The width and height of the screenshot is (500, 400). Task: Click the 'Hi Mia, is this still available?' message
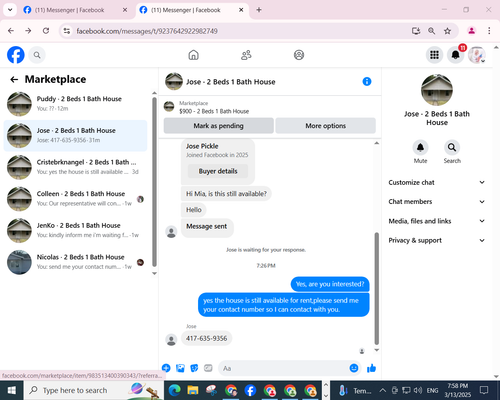(x=226, y=194)
